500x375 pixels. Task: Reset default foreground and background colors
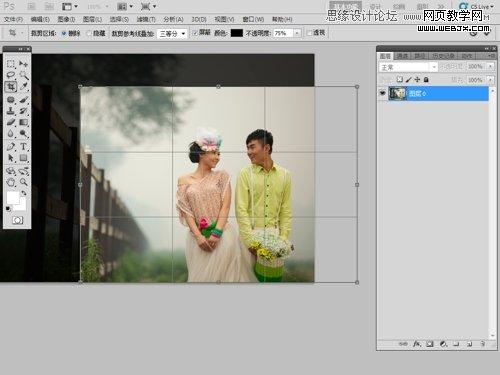click(x=8, y=209)
